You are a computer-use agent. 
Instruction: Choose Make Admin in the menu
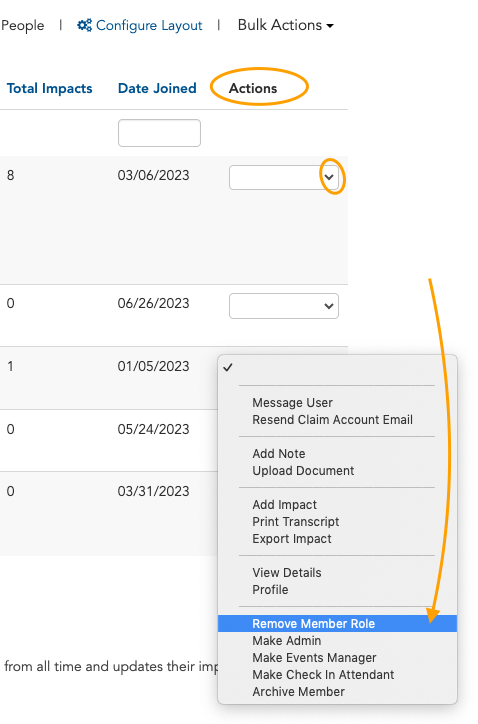click(286, 640)
